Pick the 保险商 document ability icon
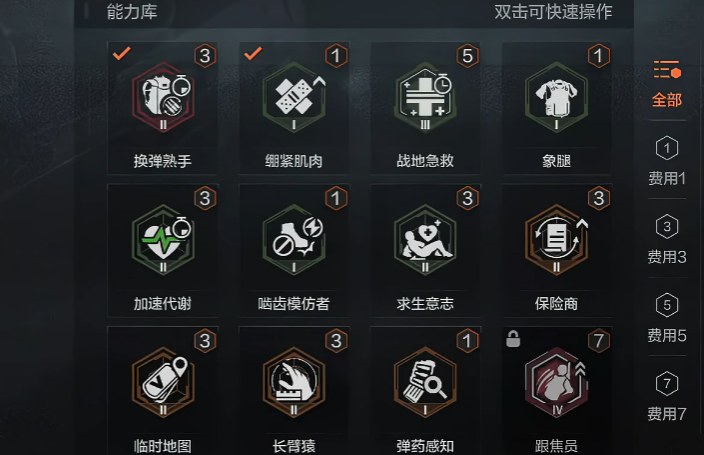The height and width of the screenshot is (455, 704). (x=557, y=239)
